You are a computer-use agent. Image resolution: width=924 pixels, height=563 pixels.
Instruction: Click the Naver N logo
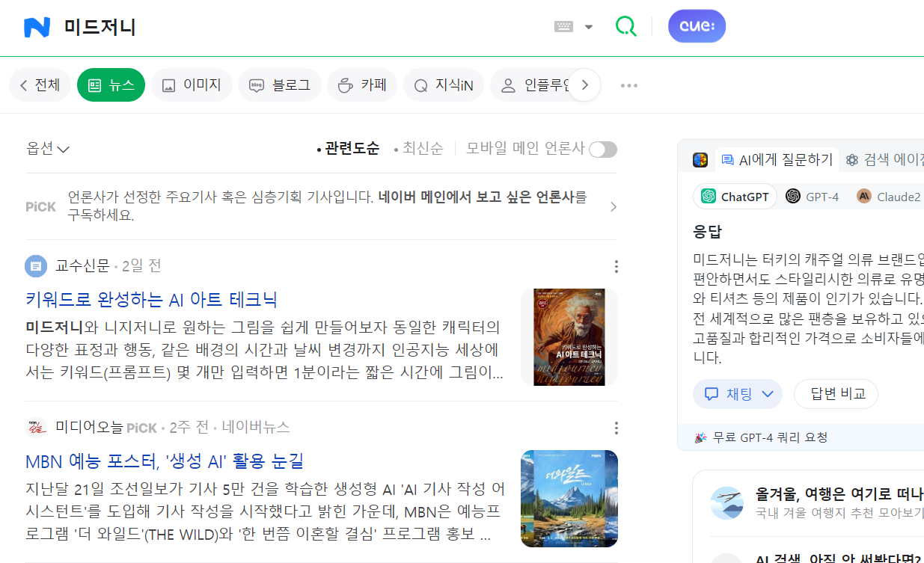click(37, 28)
